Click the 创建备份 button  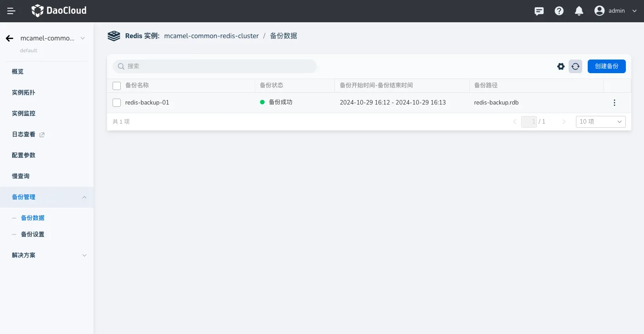[x=606, y=66]
